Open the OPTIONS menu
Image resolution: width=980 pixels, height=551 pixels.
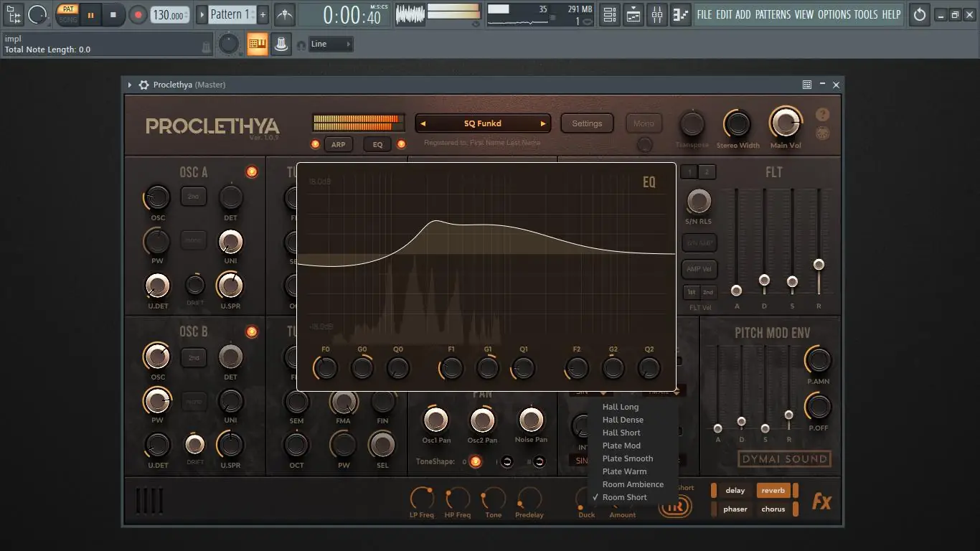point(834,14)
